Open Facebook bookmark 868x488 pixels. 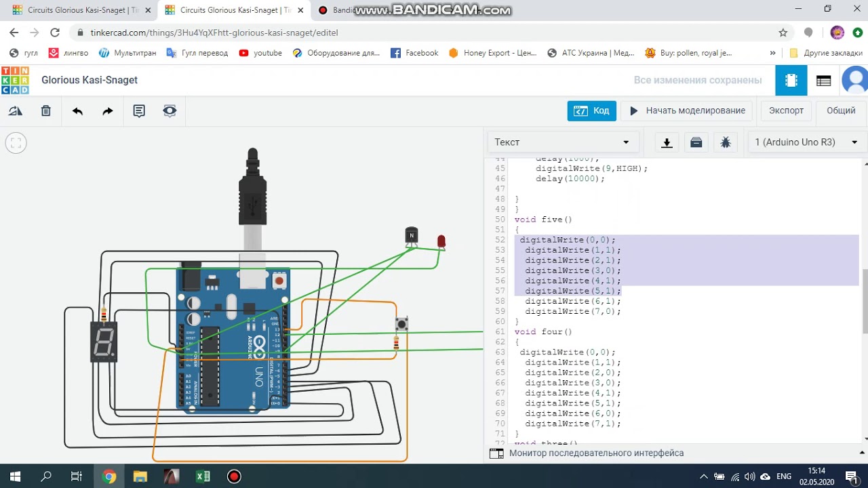click(414, 53)
